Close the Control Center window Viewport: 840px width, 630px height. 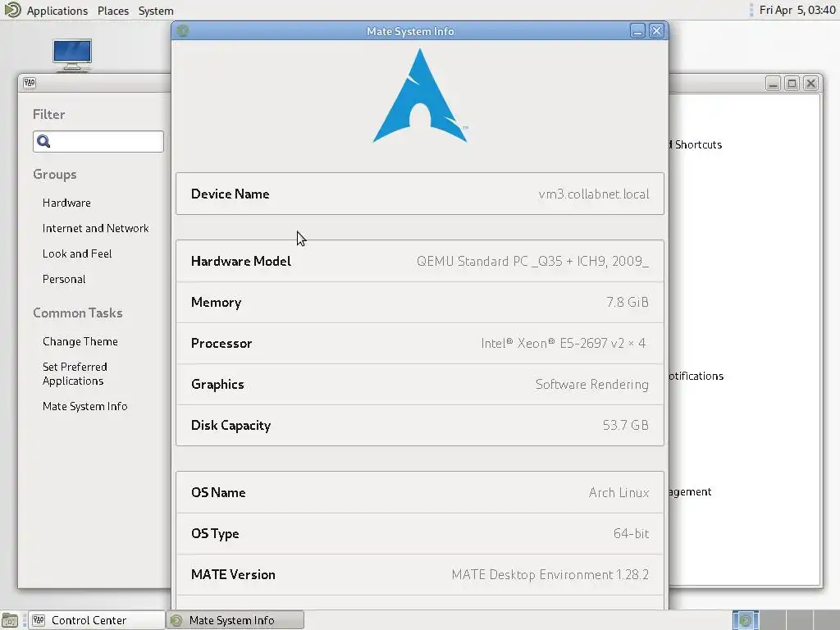811,84
